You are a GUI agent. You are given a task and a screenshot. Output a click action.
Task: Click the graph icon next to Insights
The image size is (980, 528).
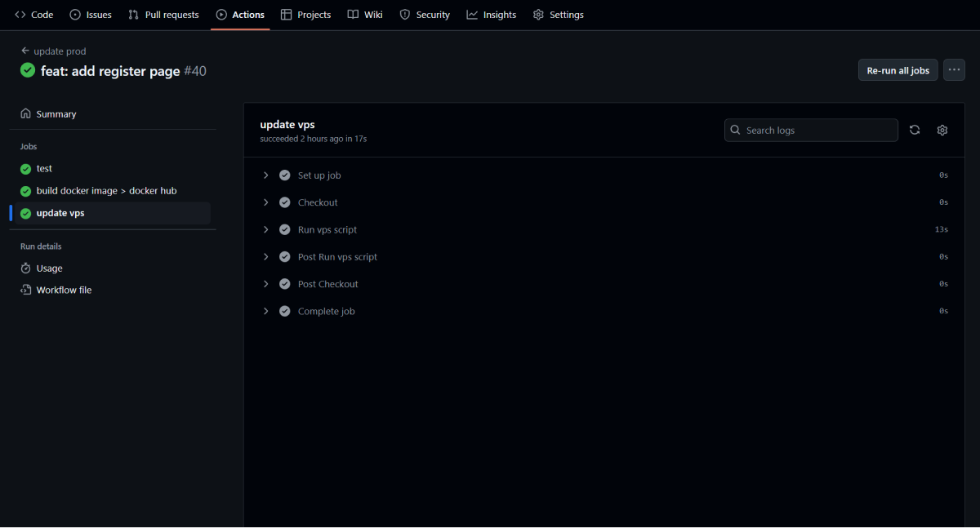pyautogui.click(x=470, y=14)
